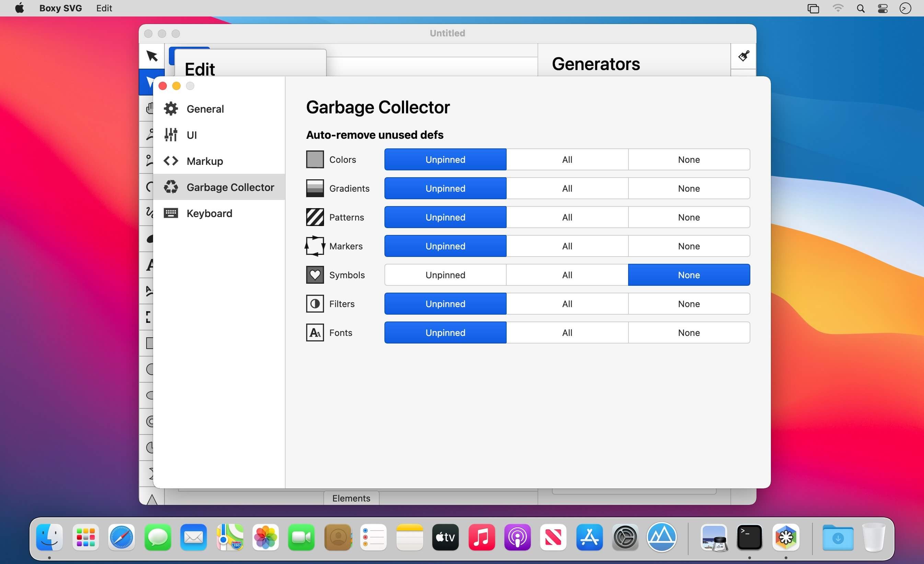The width and height of the screenshot is (924, 564).
Task: Click None option for Colors
Action: 689,159
